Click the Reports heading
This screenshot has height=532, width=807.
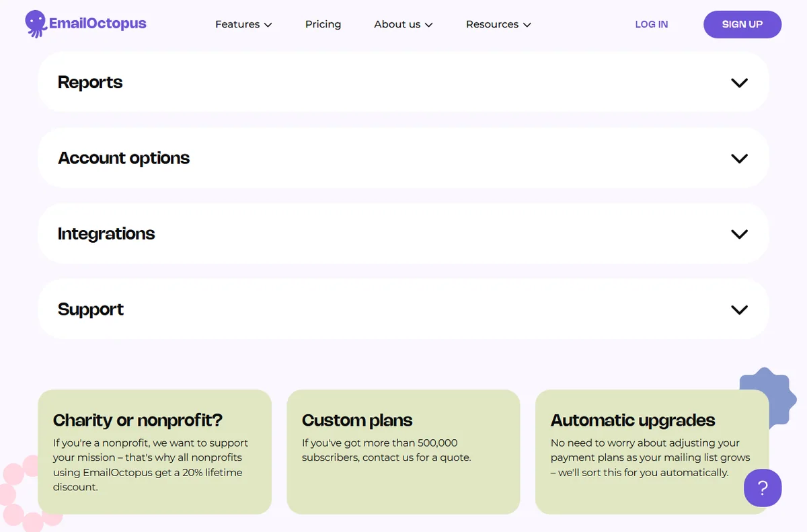point(90,83)
